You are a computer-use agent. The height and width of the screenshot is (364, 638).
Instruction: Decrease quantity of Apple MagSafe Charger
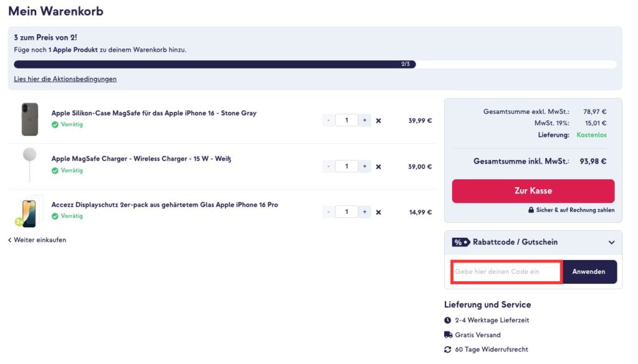click(328, 166)
